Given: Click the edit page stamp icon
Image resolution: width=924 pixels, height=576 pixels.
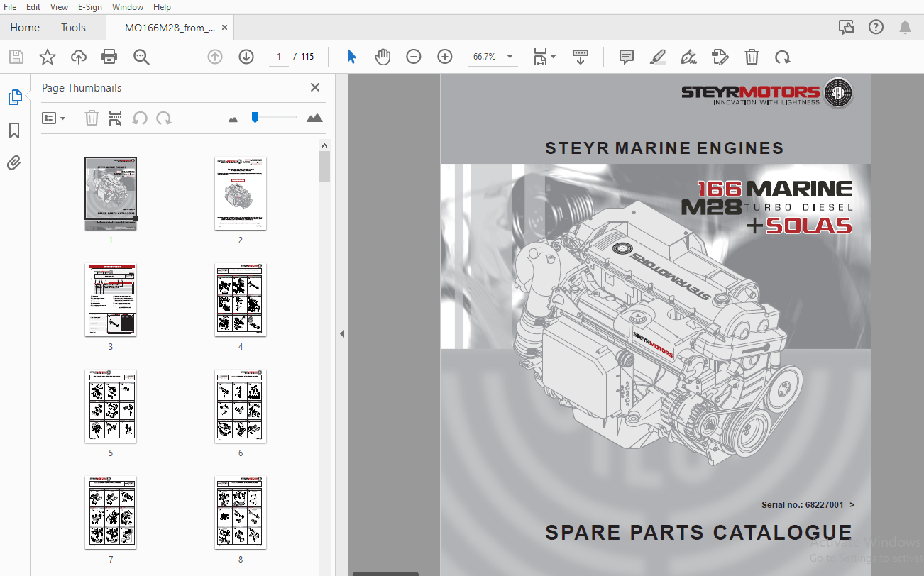Looking at the screenshot, I should click(x=720, y=57).
